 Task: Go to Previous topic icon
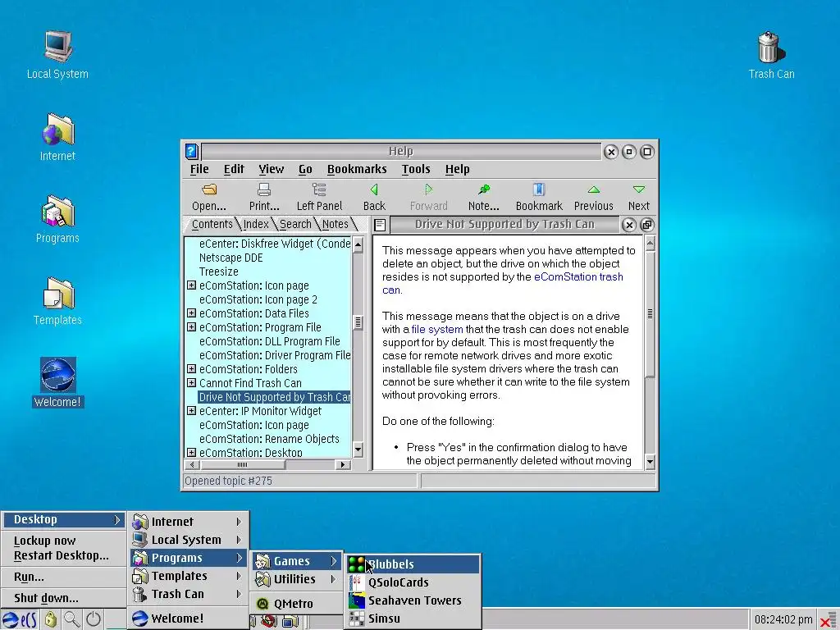(x=594, y=189)
